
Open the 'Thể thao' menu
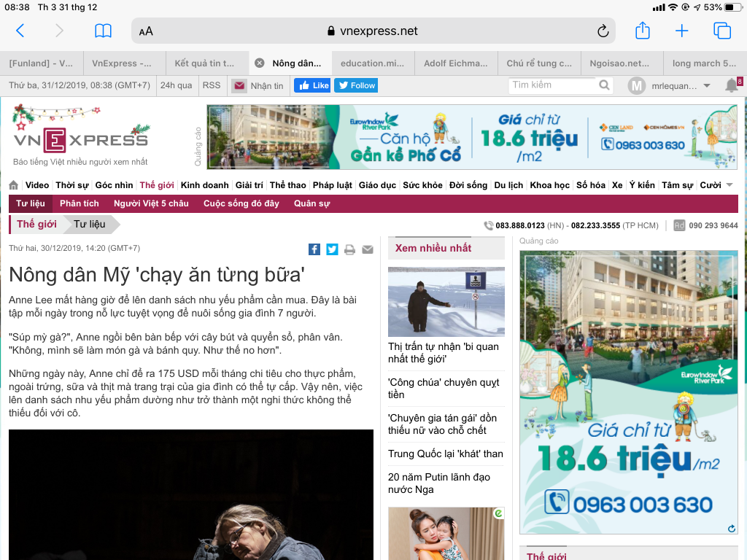click(x=287, y=184)
